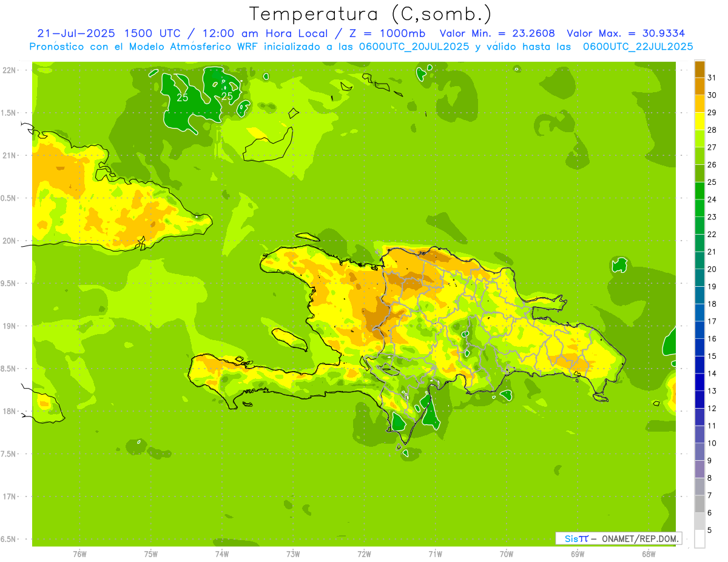Click the 22N latitude axis label
728x562 pixels.
click(x=10, y=70)
